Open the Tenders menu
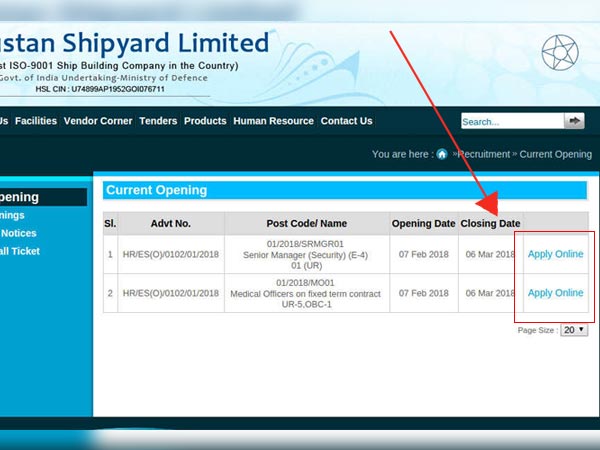 coord(158,121)
